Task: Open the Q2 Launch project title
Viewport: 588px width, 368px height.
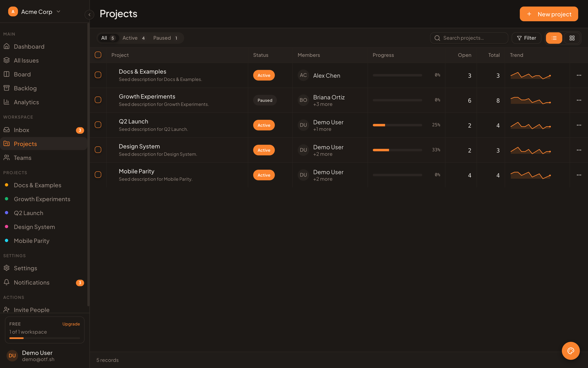Action: 133,121
